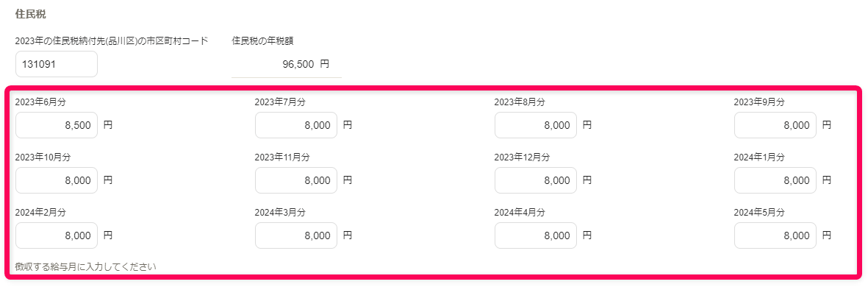Click the 住民税の年税額 label

tap(262, 41)
